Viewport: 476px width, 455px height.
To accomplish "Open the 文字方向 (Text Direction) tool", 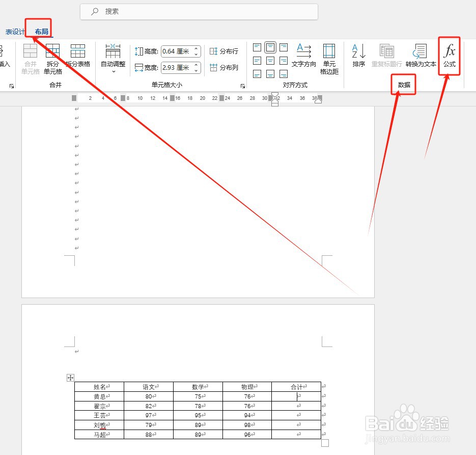I will pyautogui.click(x=303, y=56).
